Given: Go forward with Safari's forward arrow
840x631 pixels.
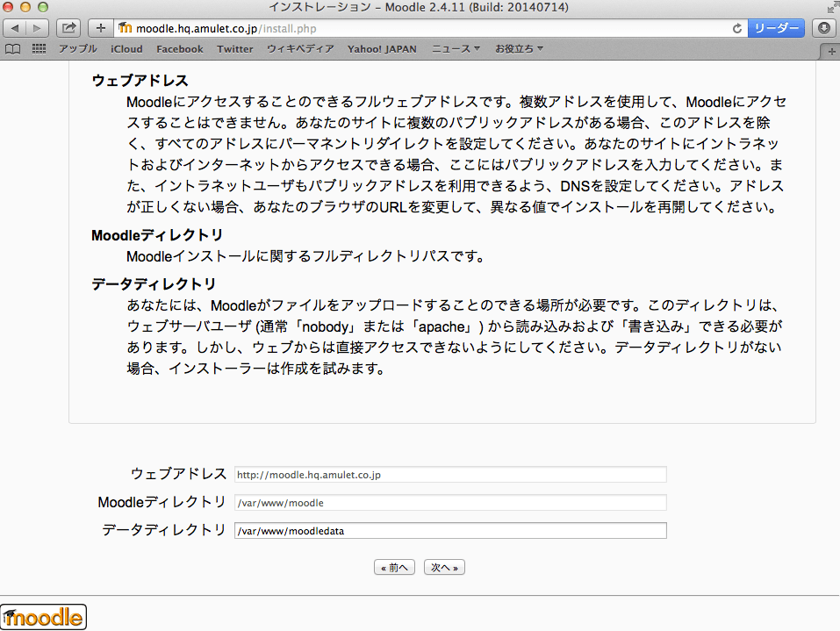Looking at the screenshot, I should 37,28.
